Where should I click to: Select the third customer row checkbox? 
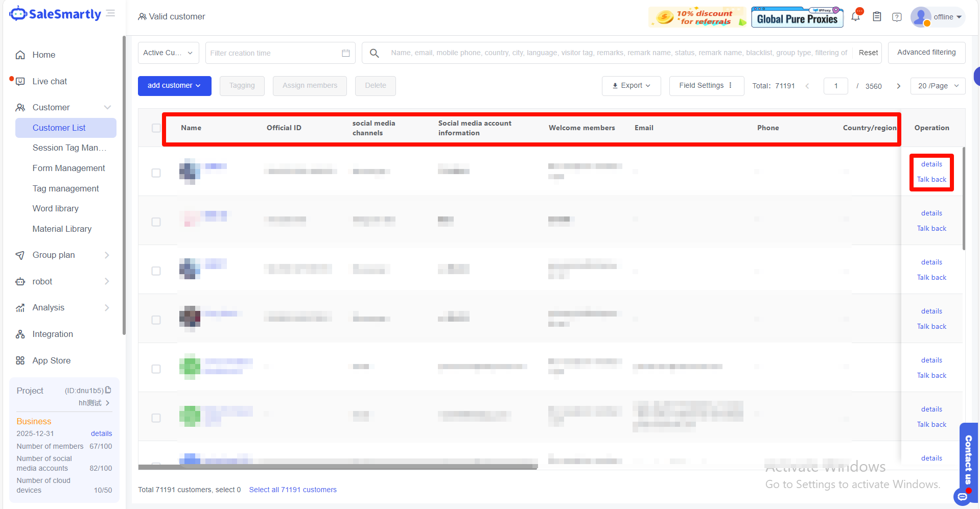click(156, 271)
